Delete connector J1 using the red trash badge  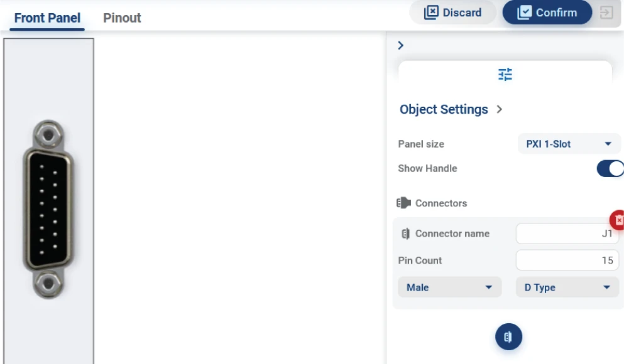click(x=618, y=220)
